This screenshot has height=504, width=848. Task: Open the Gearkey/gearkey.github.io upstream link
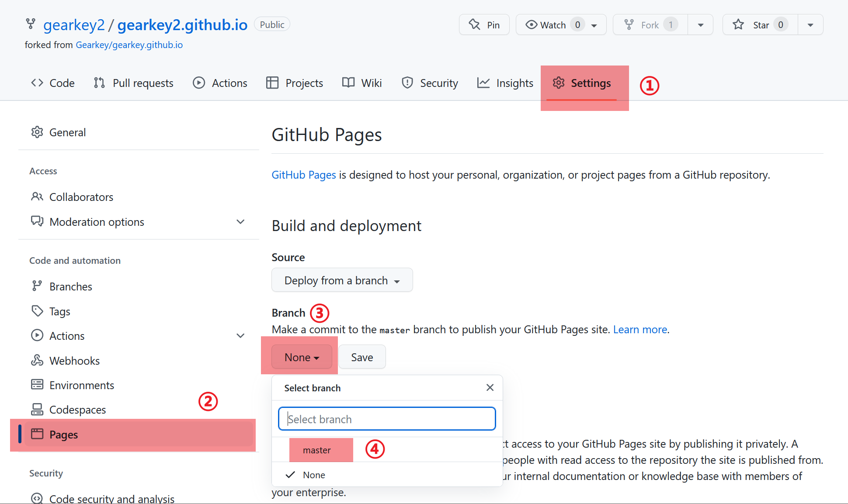[x=129, y=45]
